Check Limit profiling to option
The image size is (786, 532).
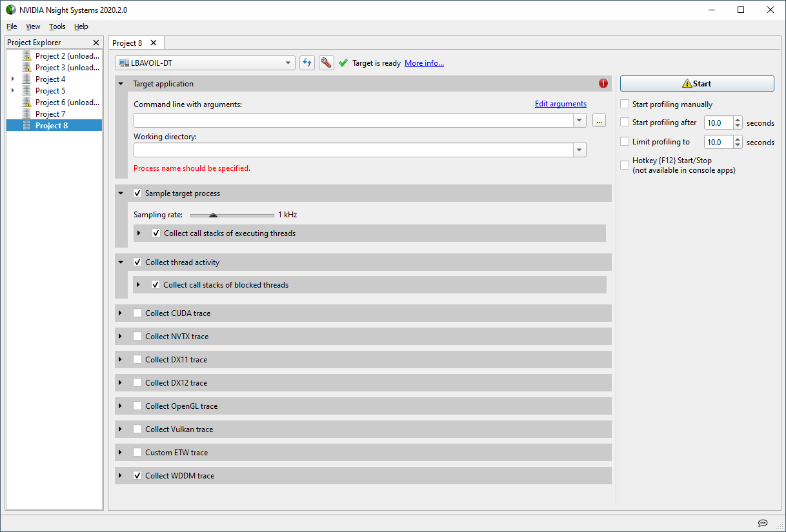[x=625, y=142]
